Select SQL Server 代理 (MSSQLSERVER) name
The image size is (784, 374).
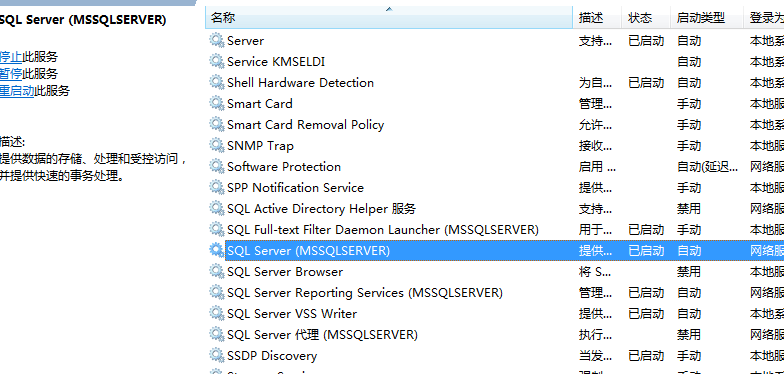(322, 334)
